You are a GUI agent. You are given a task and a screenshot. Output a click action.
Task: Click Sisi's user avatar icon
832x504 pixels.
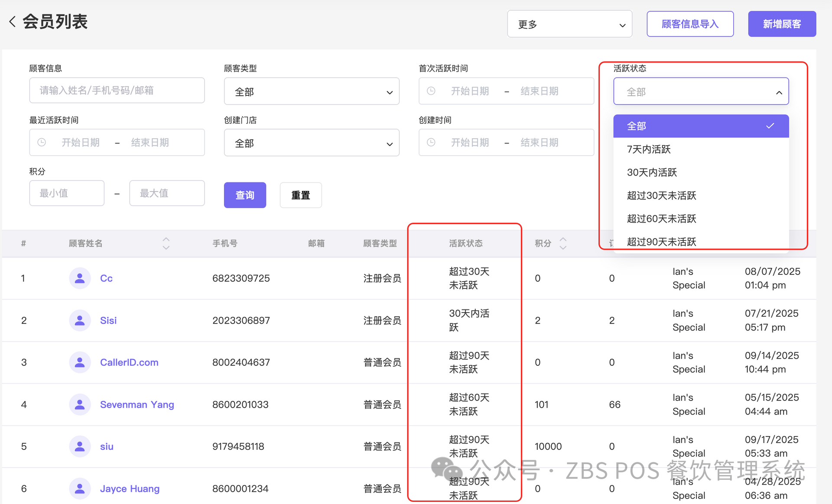coord(80,320)
